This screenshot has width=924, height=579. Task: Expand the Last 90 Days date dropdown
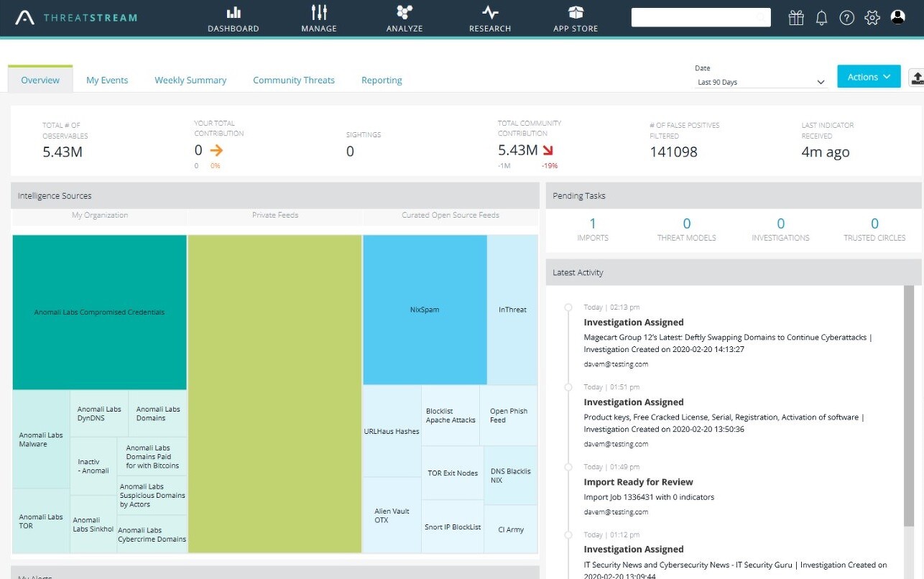760,82
